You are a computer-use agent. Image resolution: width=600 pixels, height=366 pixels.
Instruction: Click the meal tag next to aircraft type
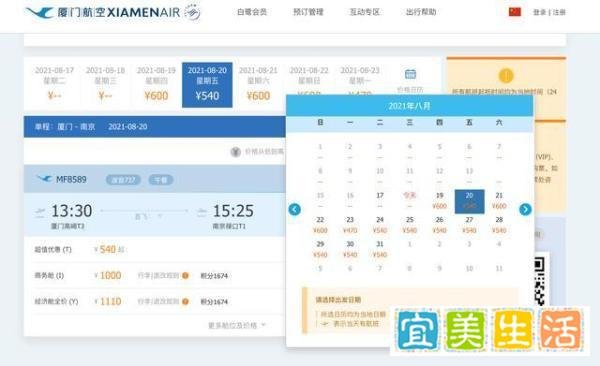(161, 180)
